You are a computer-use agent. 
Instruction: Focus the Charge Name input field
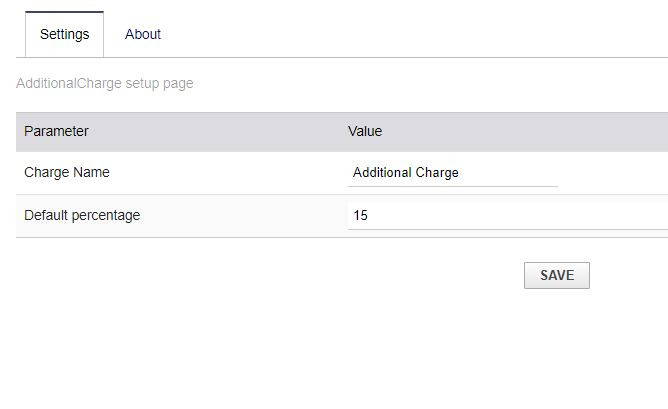point(452,173)
